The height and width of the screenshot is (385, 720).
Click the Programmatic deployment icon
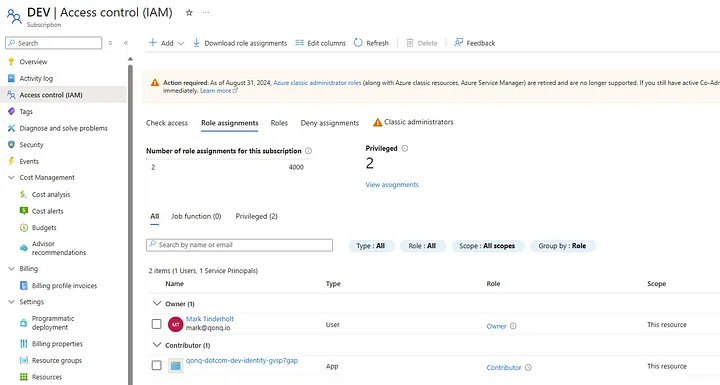(23, 323)
